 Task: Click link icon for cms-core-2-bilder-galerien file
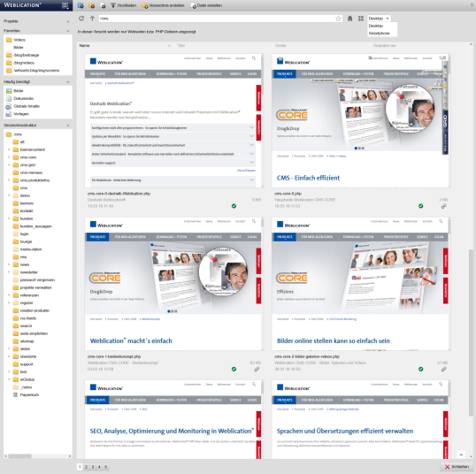click(444, 369)
